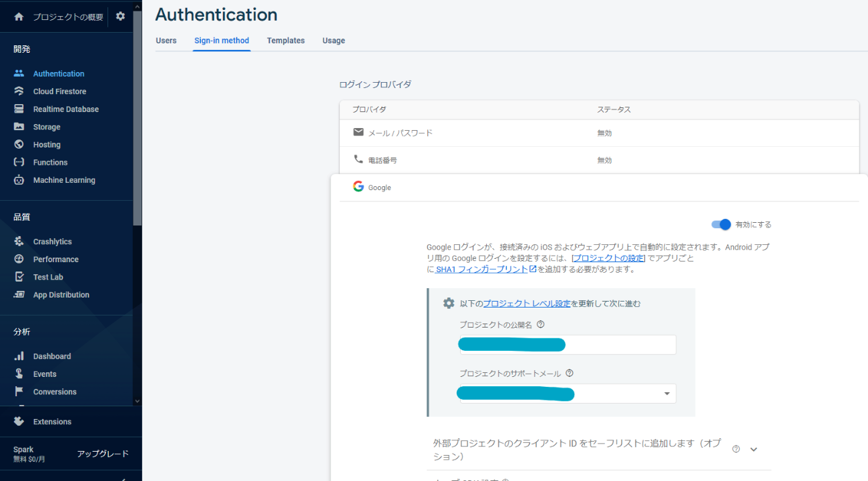Click help icon next to プロジェクトのサポートメール
Image resolution: width=868 pixels, height=481 pixels.
pyautogui.click(x=570, y=374)
